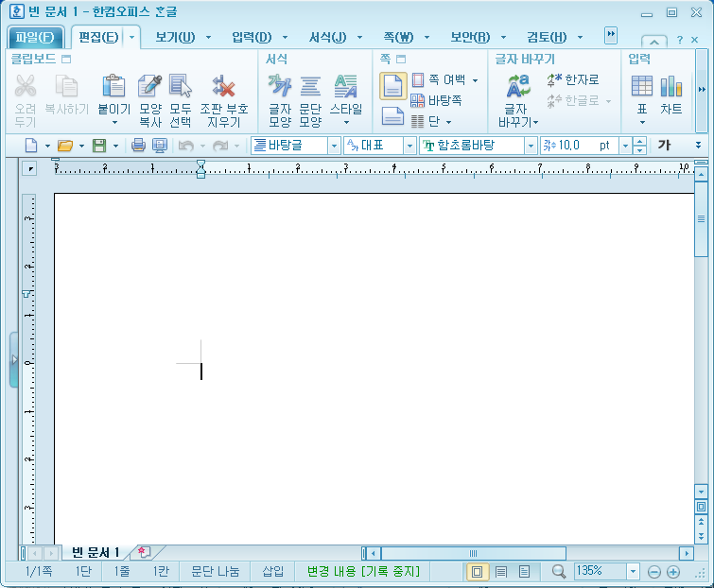
Task: Toggle bold 가 formatting button
Action: tap(665, 146)
